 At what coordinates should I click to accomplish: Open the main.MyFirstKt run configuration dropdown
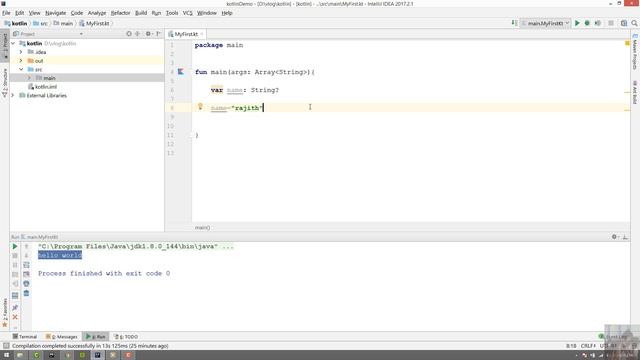click(545, 23)
